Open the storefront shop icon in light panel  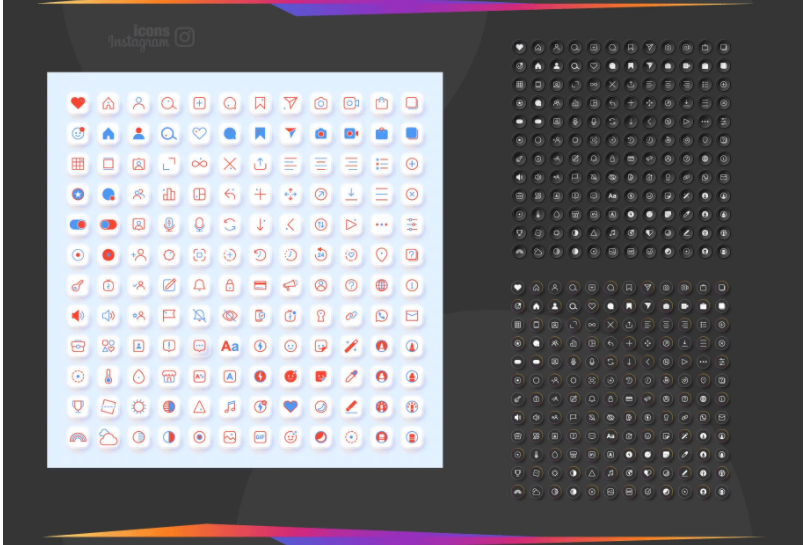point(169,377)
